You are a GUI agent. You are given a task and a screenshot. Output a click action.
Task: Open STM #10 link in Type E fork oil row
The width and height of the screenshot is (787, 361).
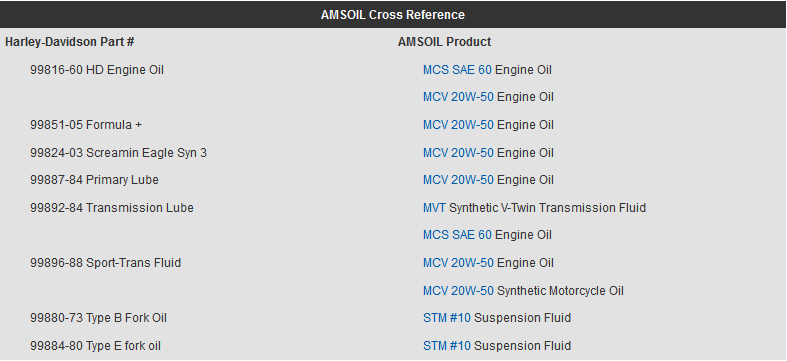pos(447,346)
